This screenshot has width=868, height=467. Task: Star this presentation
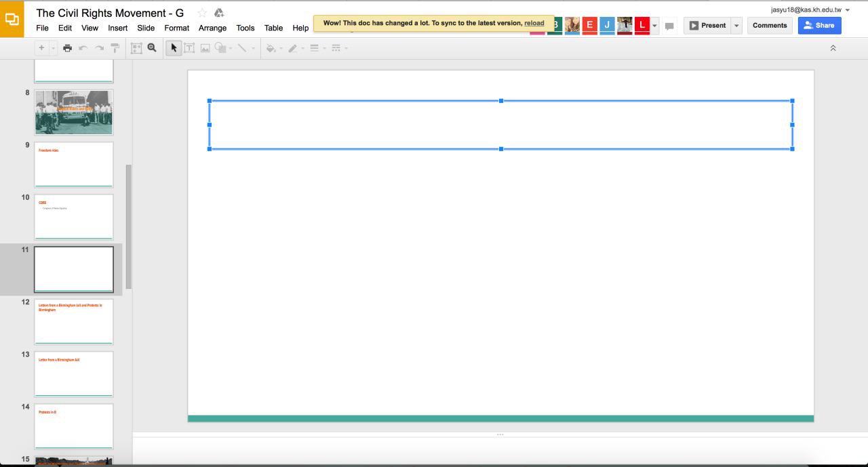point(201,13)
